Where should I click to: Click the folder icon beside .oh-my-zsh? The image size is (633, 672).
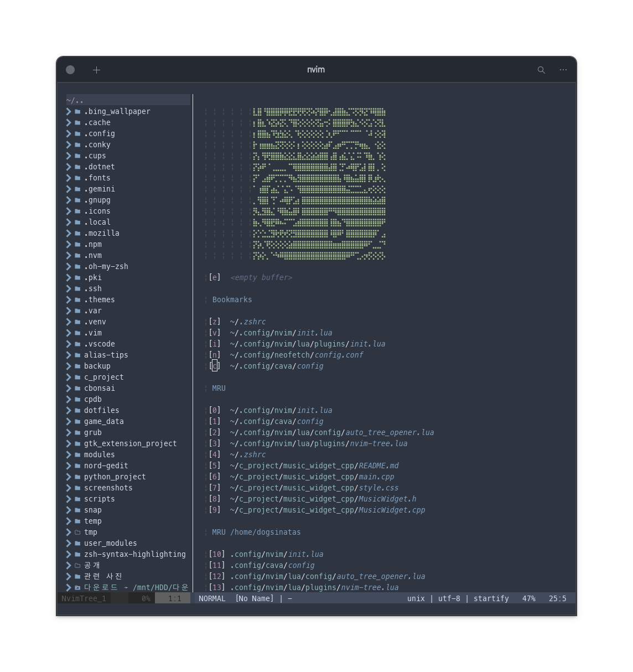(x=77, y=266)
